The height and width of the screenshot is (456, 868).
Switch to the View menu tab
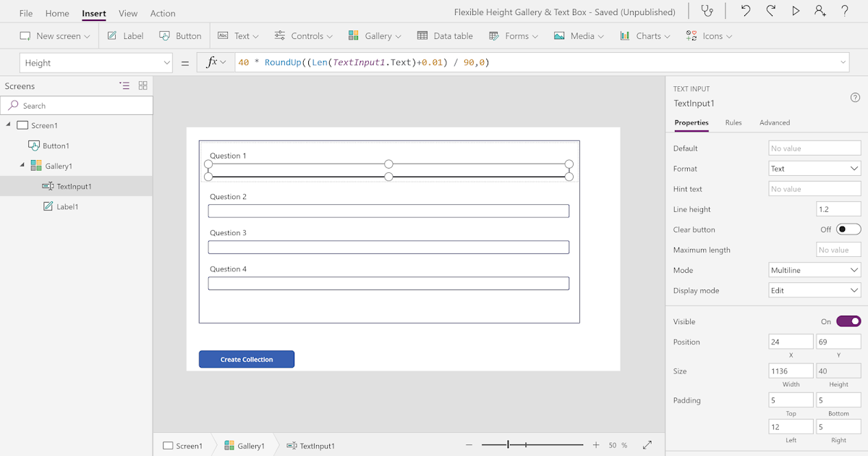click(128, 12)
